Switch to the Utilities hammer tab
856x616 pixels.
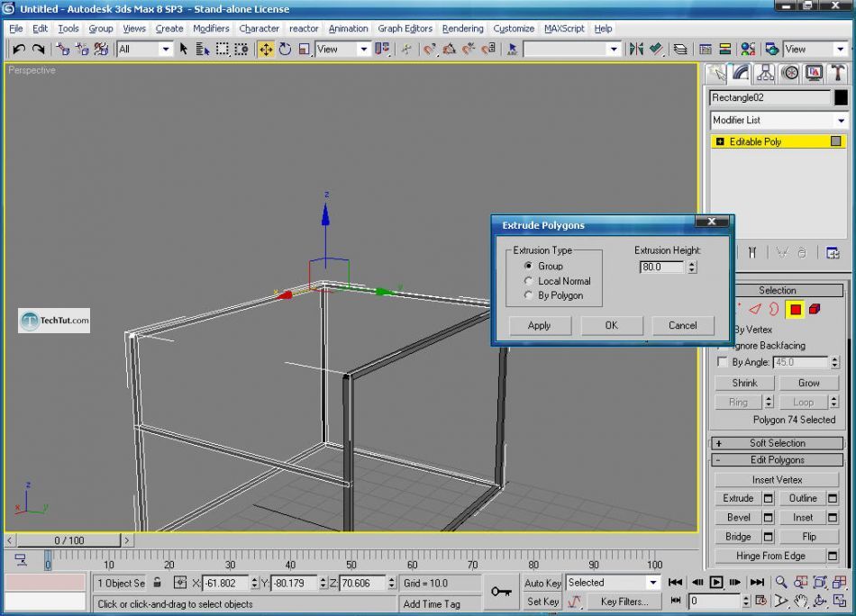(x=837, y=73)
